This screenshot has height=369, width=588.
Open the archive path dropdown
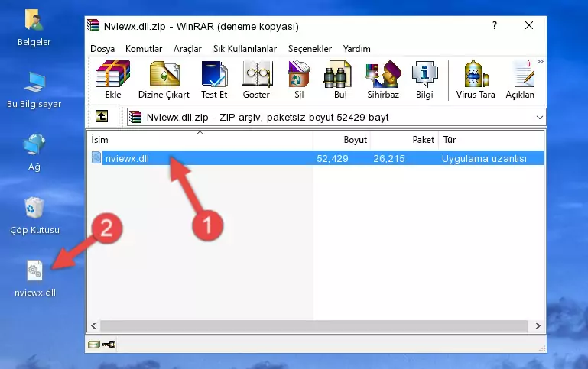pos(539,117)
